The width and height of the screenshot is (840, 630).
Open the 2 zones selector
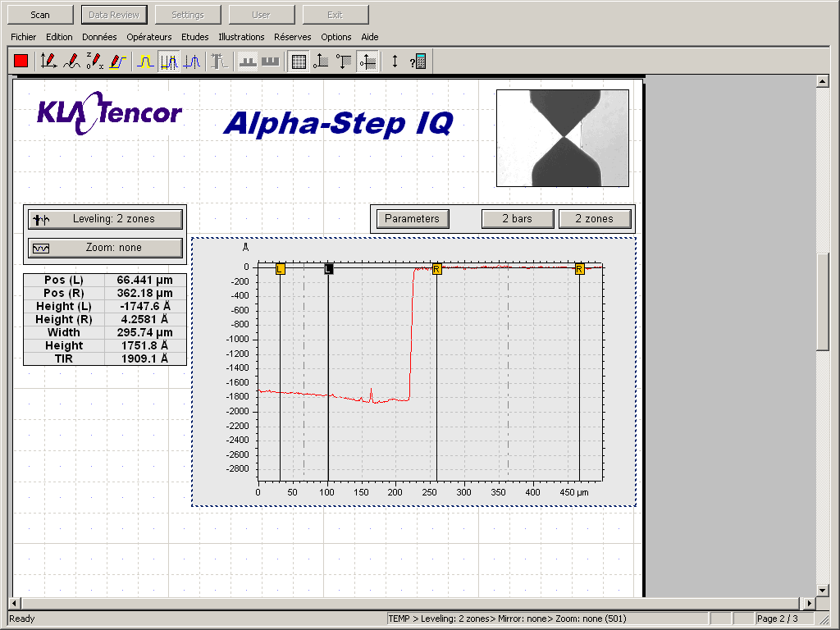[595, 219]
